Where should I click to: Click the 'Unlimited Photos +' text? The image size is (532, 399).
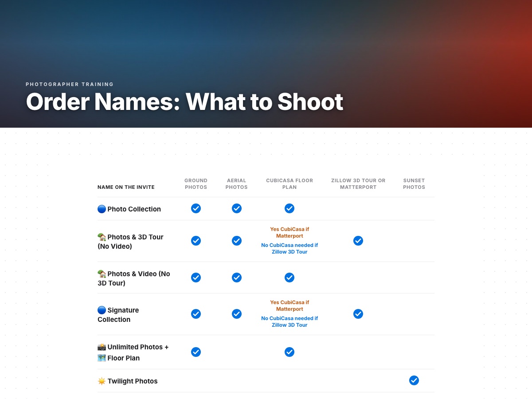coord(138,347)
